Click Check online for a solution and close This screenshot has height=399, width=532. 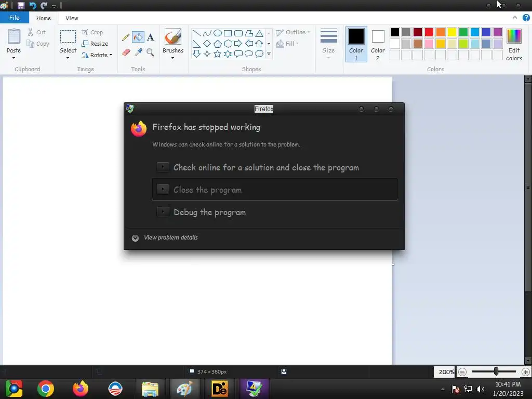click(275, 167)
